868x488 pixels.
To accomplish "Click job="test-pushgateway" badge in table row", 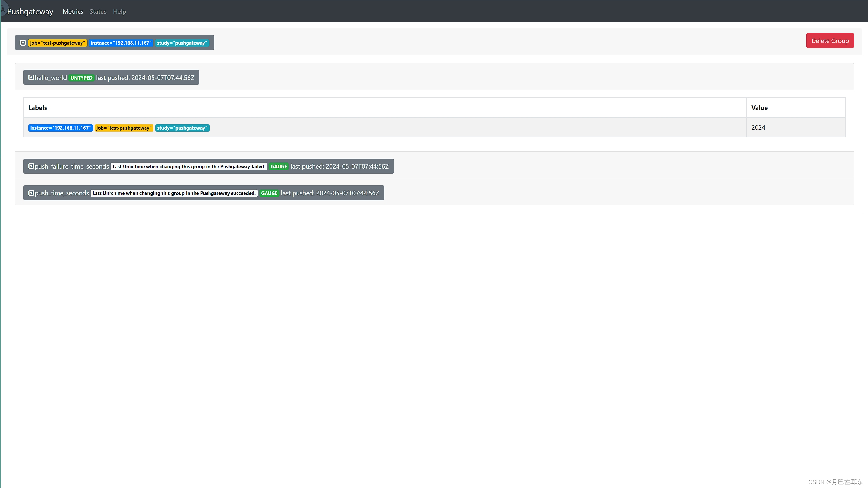I will click(124, 128).
